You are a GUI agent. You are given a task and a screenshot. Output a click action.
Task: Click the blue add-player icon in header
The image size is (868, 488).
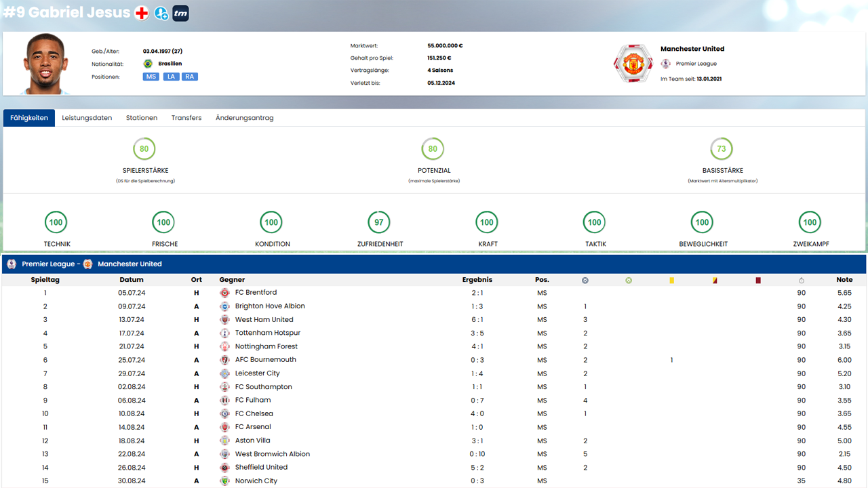(161, 13)
